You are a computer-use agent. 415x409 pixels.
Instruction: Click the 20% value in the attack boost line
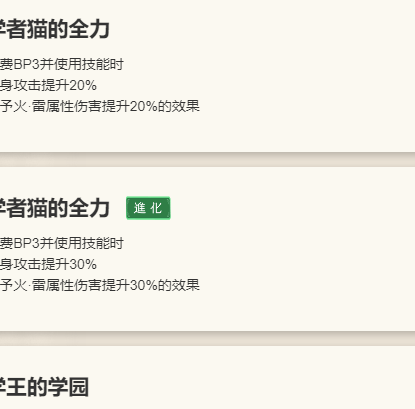coord(83,86)
